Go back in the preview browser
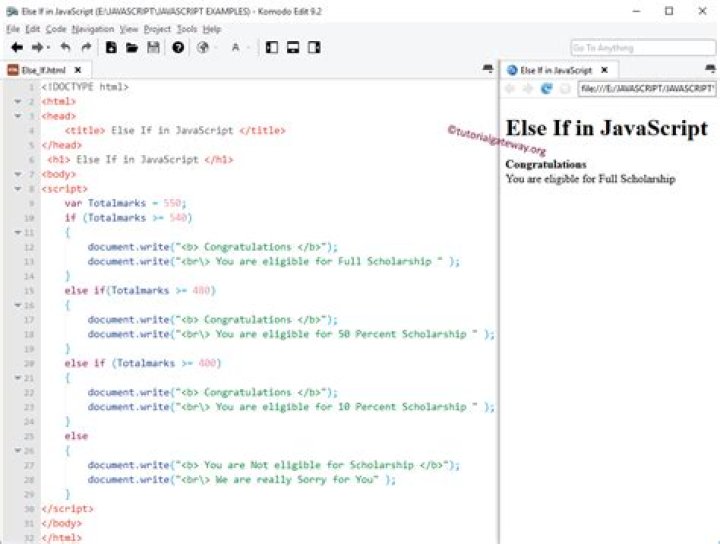The height and width of the screenshot is (544, 720). click(510, 89)
